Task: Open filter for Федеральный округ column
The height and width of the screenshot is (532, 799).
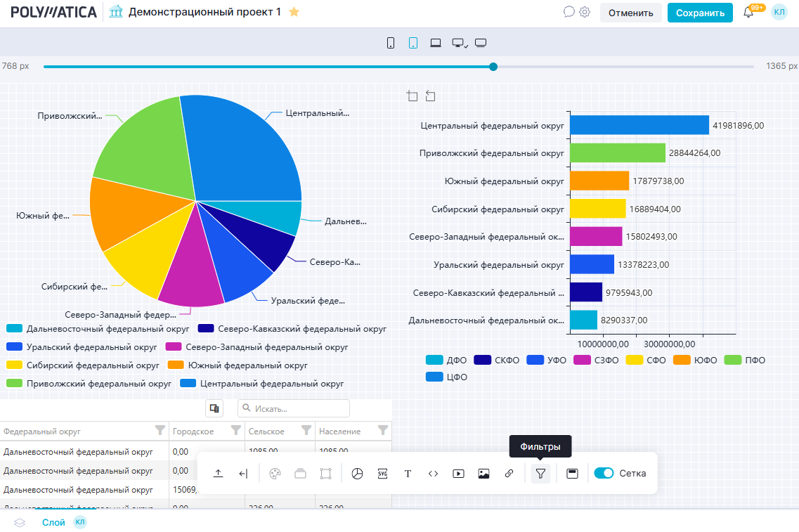Action: 160,430
